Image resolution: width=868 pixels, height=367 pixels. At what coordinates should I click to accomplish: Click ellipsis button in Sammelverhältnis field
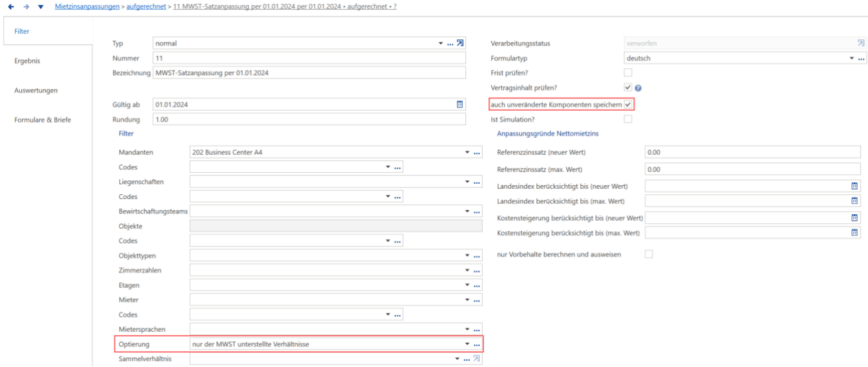466,359
